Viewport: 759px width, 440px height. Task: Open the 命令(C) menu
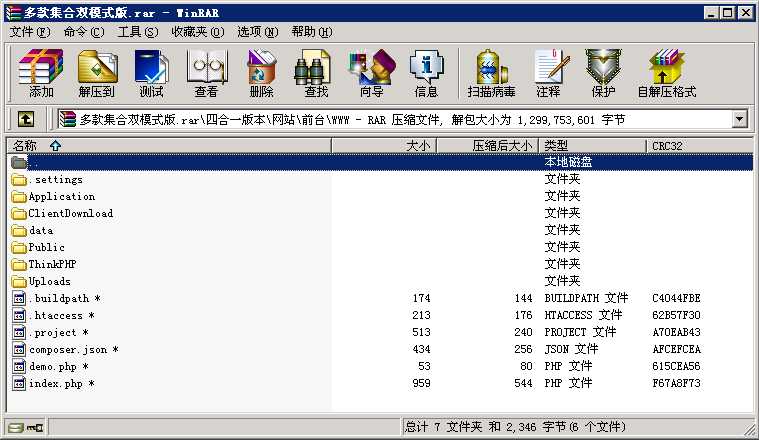point(84,32)
